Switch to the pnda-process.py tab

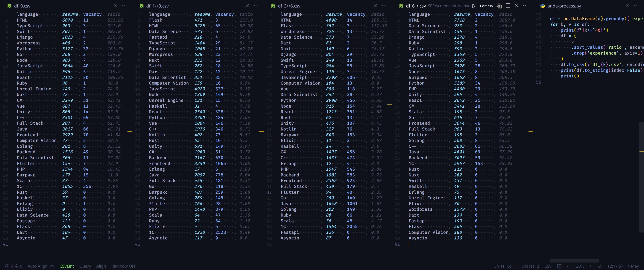[564, 6]
